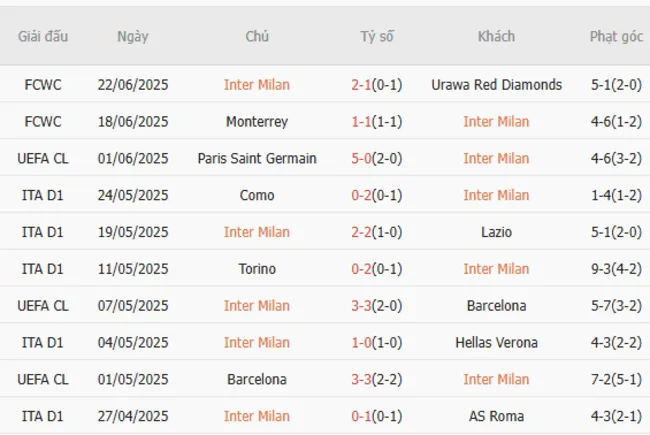
Task: Open the 1-0(1-0) score vs Hellas Verona
Action: point(377,343)
